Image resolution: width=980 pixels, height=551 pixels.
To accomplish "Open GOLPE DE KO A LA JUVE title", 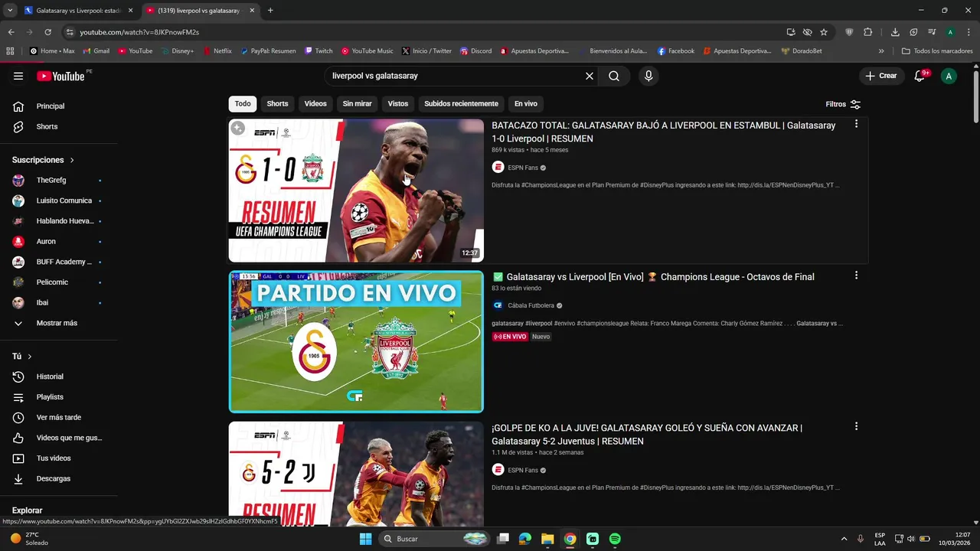I will (x=647, y=435).
